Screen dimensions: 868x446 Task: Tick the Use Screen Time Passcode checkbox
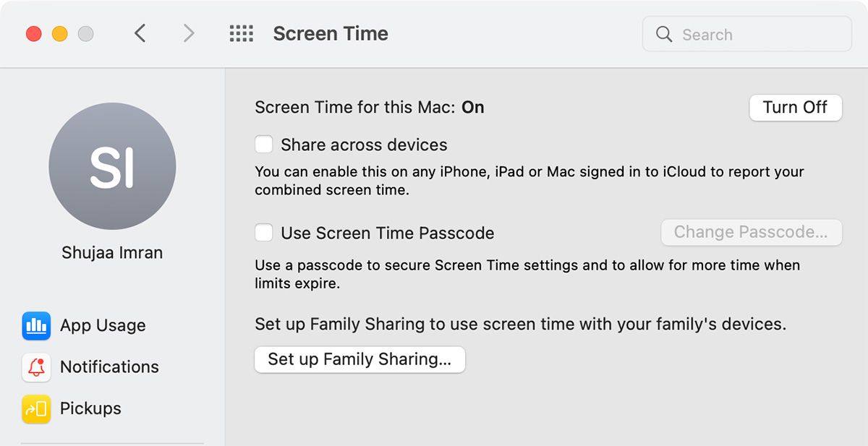tap(264, 233)
